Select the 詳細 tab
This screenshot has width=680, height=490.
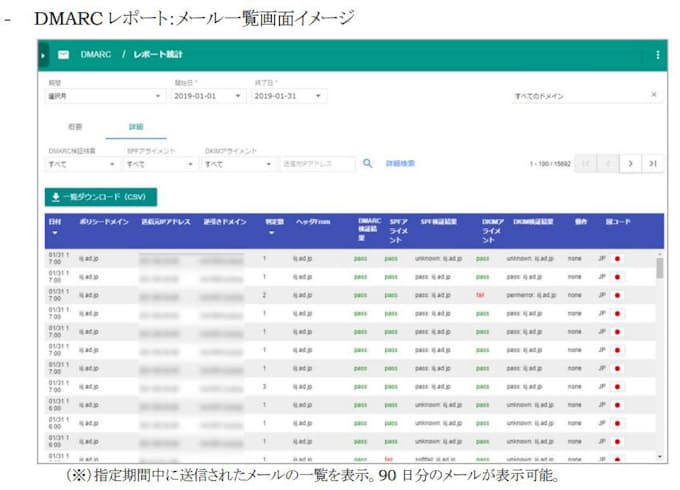coord(135,127)
